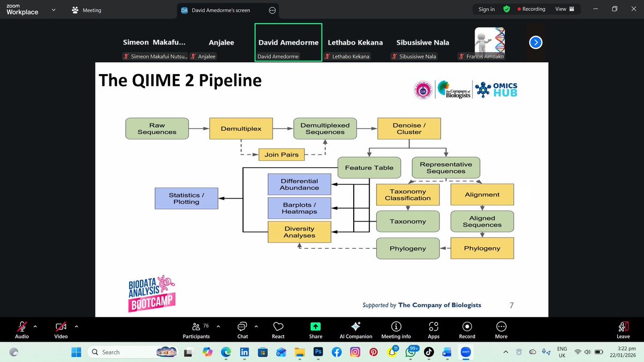The height and width of the screenshot is (362, 644).
Task: Open Photoshop from taskbar
Action: point(318,352)
